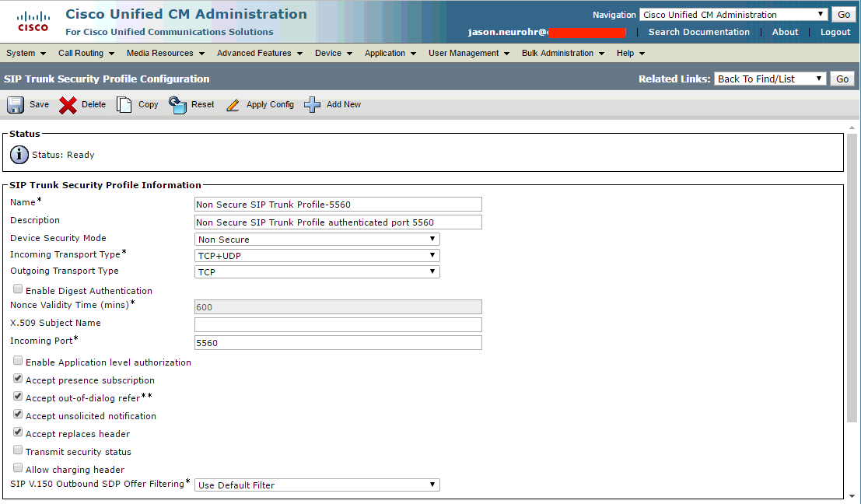This screenshot has height=504, width=861.
Task: Uncheck Accept presence subscription
Action: 18,378
